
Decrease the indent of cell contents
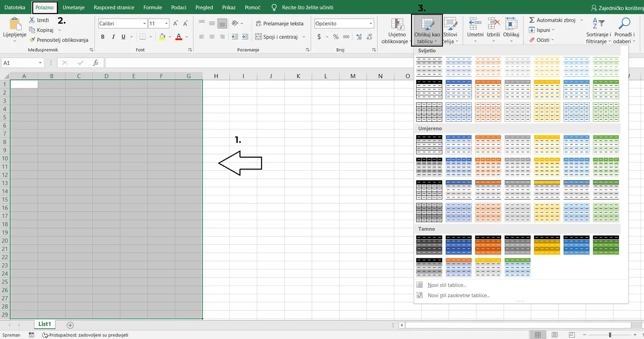[x=234, y=37]
